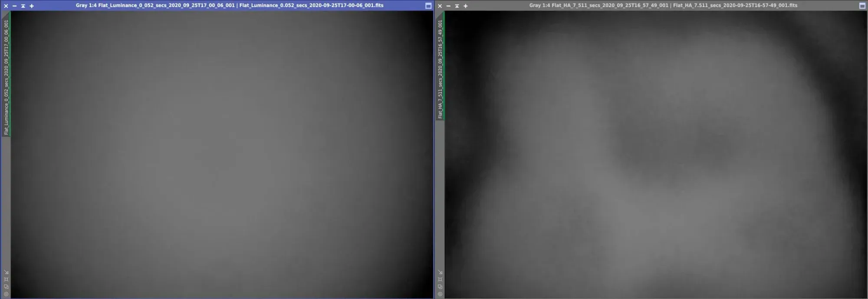The width and height of the screenshot is (868, 299).
Task: Click the Flat_Luminance title bar text
Action: tap(230, 5)
